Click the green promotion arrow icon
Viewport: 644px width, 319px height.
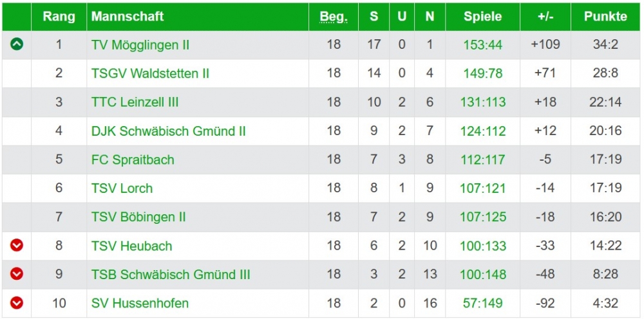click(17, 44)
